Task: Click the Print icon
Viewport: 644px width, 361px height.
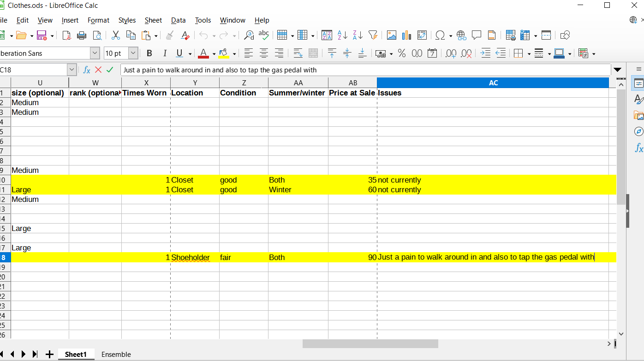Action: tap(82, 35)
